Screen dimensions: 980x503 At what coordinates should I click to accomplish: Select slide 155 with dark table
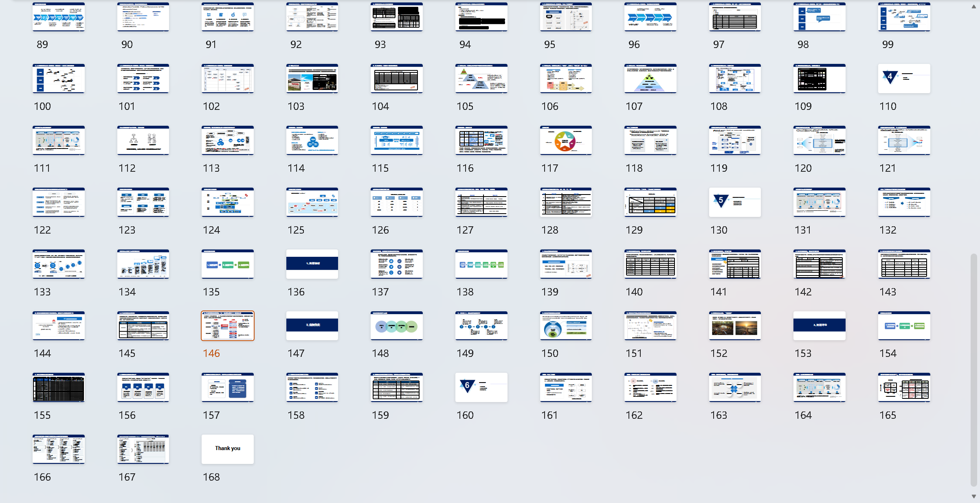(x=59, y=387)
